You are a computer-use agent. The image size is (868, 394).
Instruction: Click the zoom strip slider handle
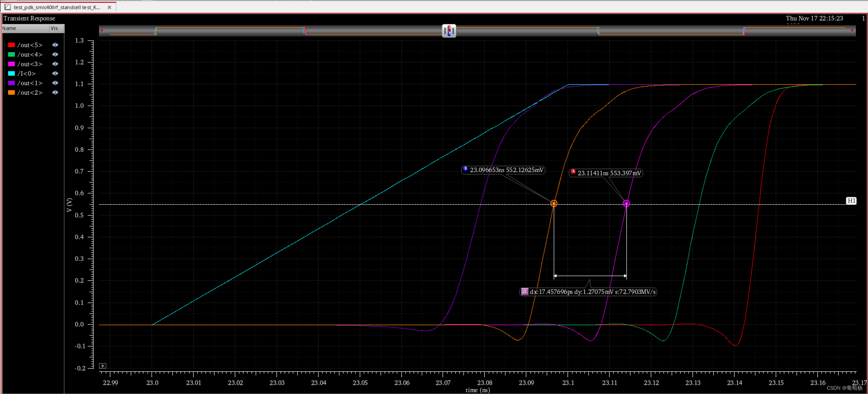pyautogui.click(x=449, y=31)
